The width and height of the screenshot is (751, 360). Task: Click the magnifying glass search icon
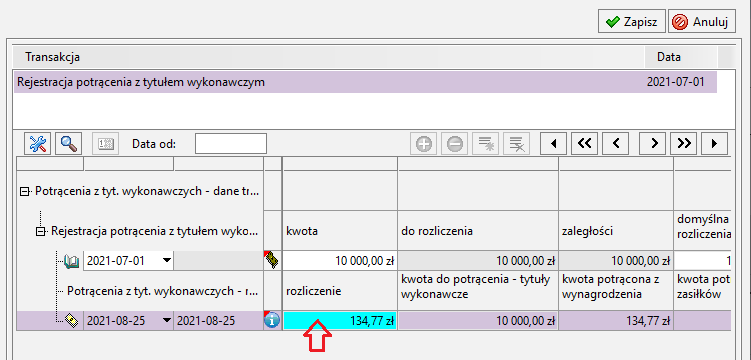68,143
